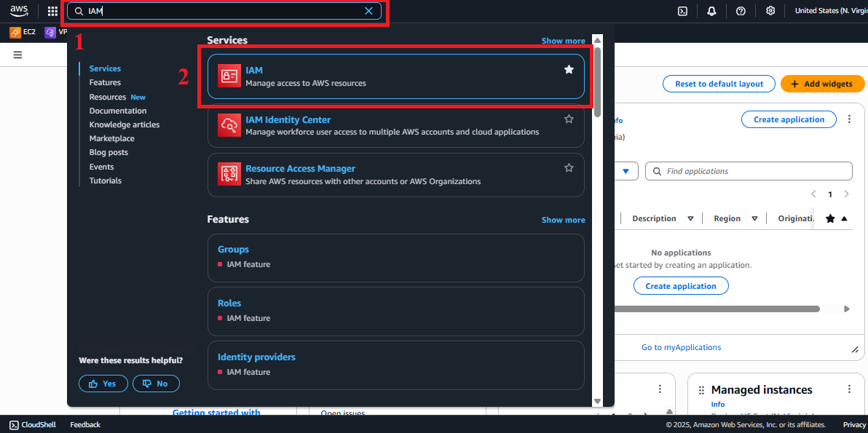Grab the Managed instances drag handle icon

pyautogui.click(x=701, y=390)
